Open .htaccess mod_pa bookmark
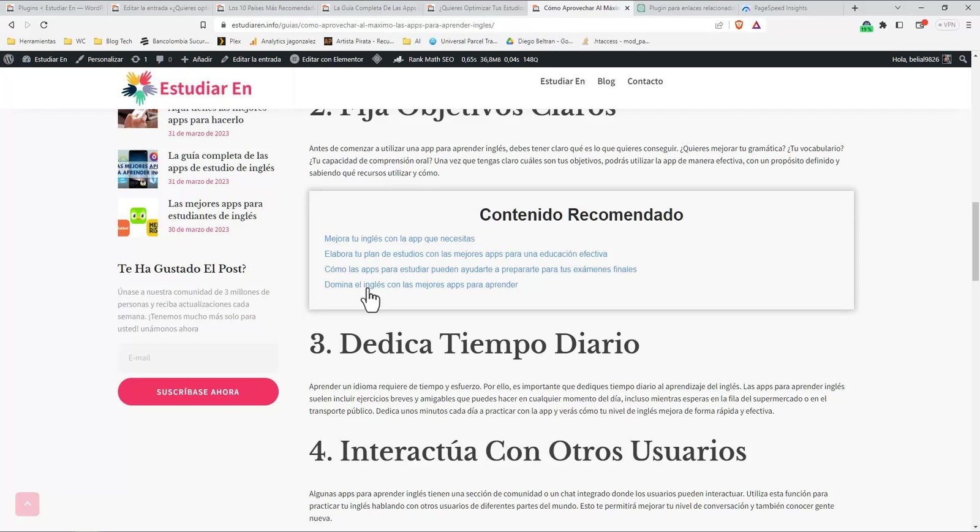Viewport: 980px width, 532px height. 616,42
